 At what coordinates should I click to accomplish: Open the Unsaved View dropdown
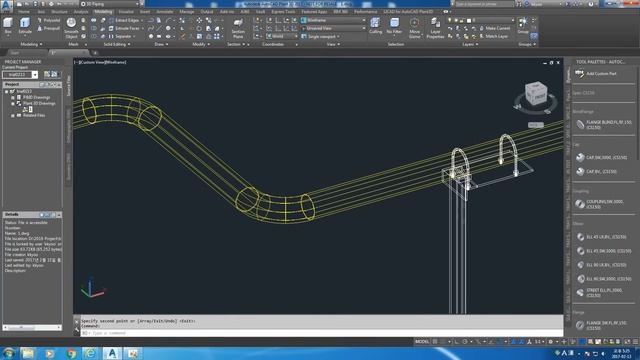click(333, 28)
